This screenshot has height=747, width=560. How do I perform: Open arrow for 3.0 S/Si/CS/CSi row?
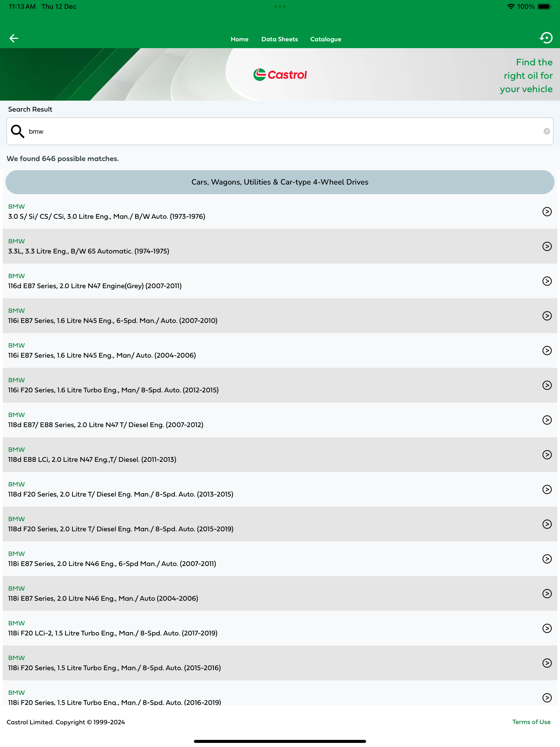pos(547,212)
